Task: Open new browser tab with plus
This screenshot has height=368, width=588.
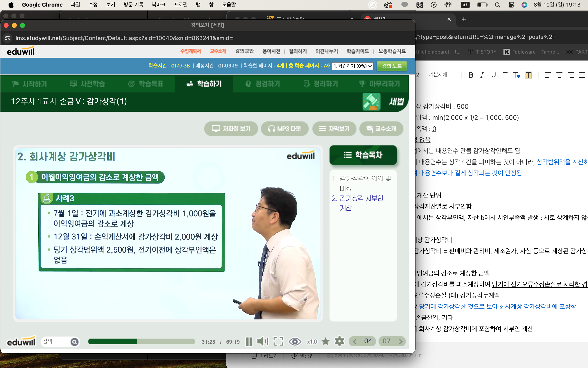Action: click(464, 19)
